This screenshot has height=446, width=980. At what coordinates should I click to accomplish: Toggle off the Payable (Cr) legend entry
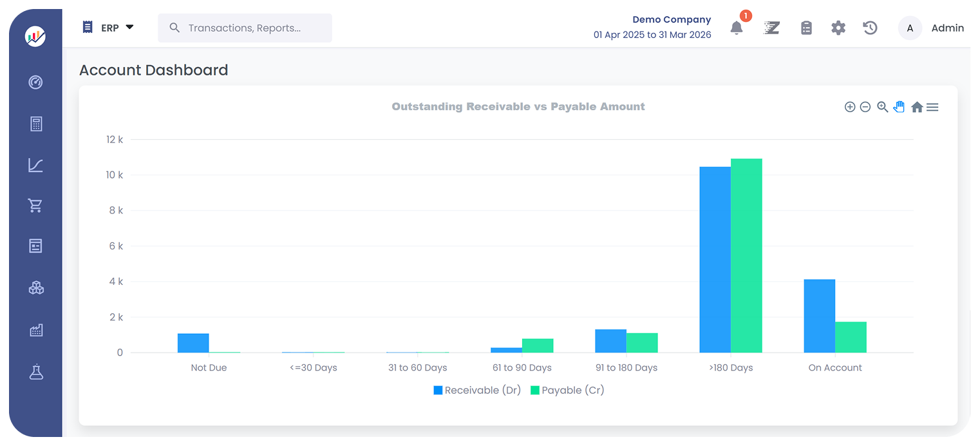567,390
